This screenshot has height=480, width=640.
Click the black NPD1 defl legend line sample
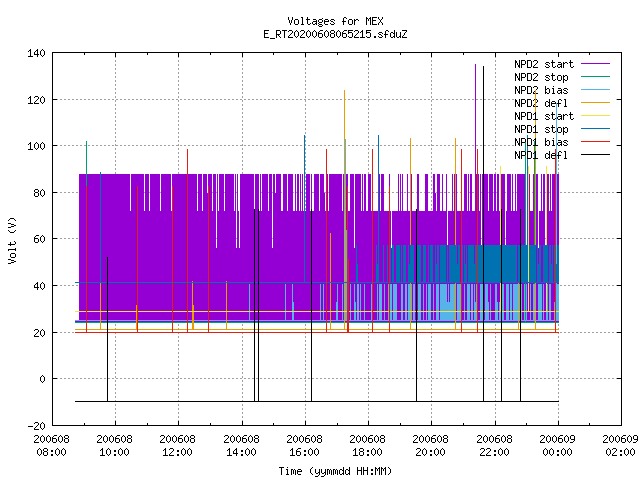595,155
